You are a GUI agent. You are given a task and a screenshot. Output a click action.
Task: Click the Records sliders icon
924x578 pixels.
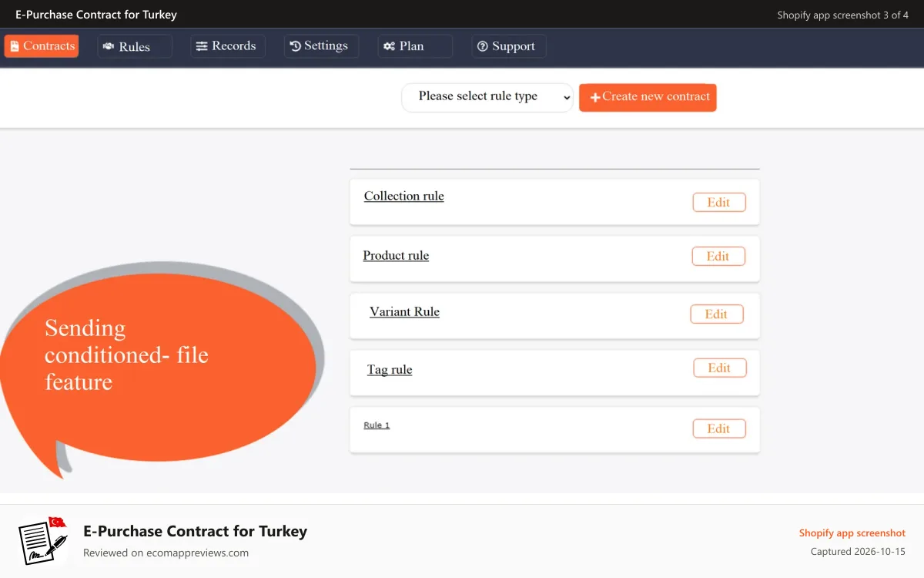pyautogui.click(x=202, y=46)
